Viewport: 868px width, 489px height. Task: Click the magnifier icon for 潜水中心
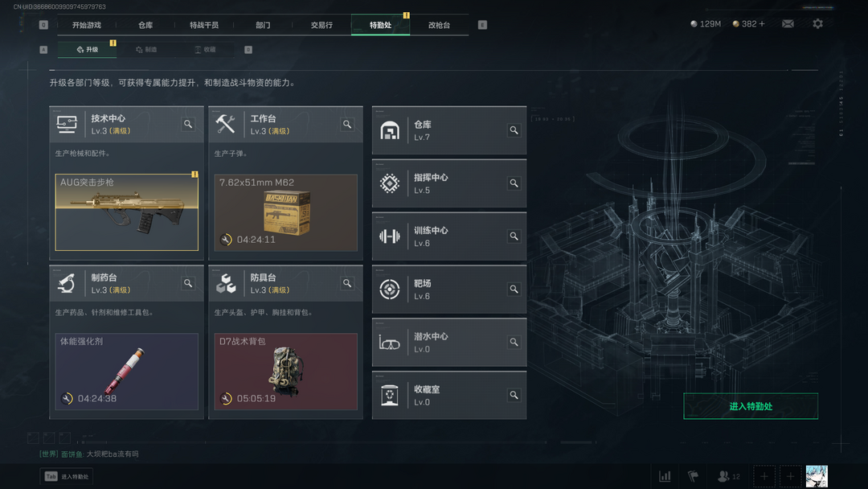(x=514, y=343)
